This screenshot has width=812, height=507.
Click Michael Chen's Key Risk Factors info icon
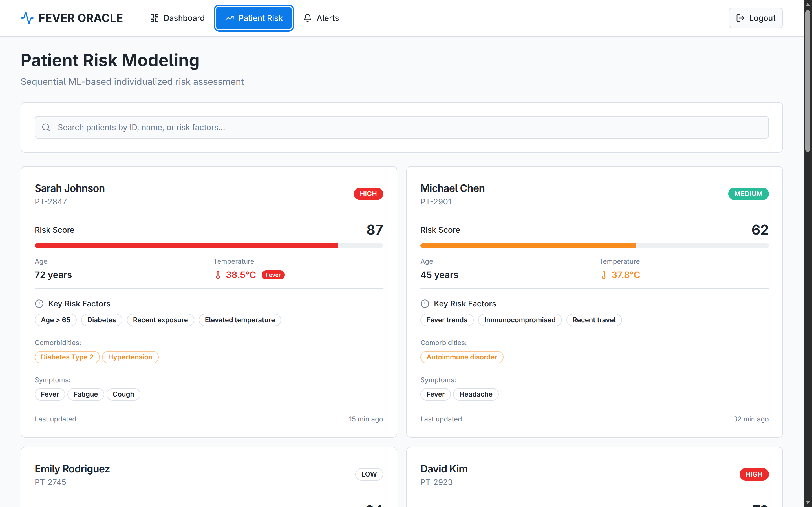425,303
